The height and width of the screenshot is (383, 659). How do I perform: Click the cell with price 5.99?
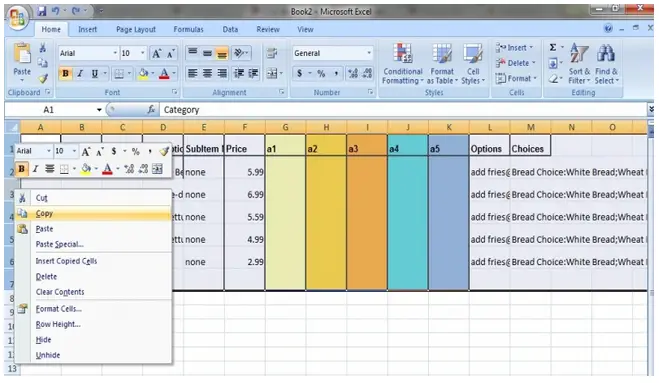245,172
